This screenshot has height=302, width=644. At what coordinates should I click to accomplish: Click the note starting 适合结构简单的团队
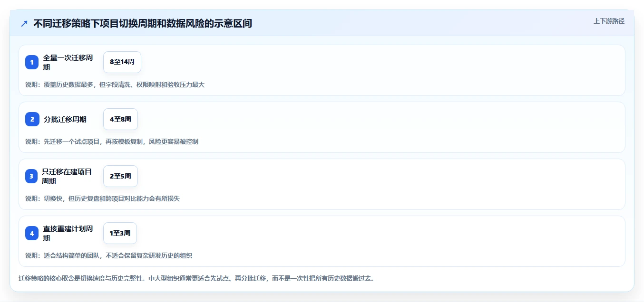pos(108,255)
